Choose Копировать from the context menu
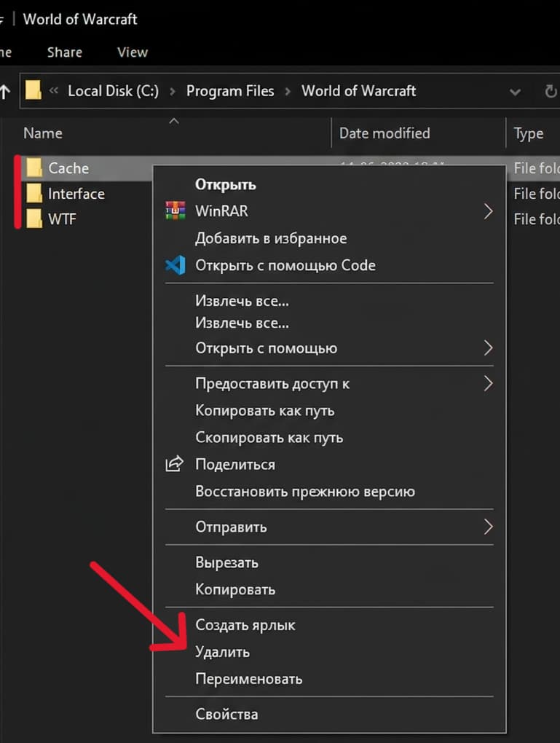This screenshot has height=743, width=560. 235,589
